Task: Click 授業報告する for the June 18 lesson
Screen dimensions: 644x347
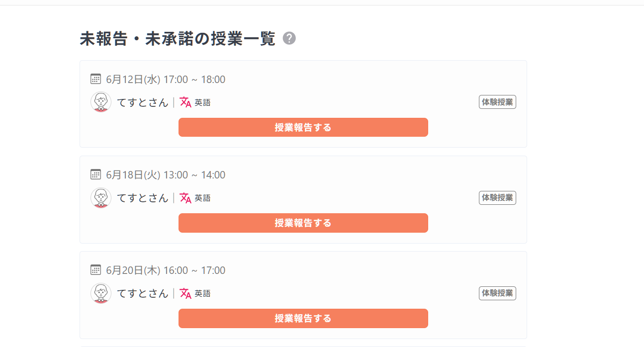Action: (303, 223)
